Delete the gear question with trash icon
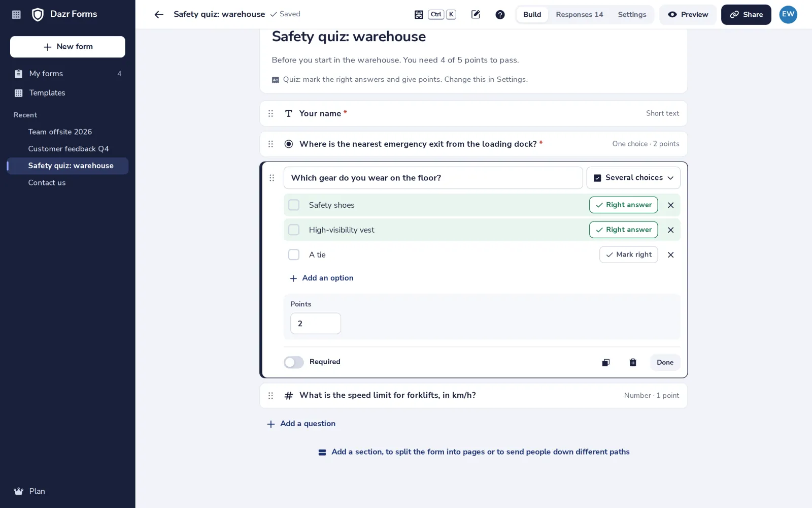Image resolution: width=812 pixels, height=508 pixels. point(633,362)
